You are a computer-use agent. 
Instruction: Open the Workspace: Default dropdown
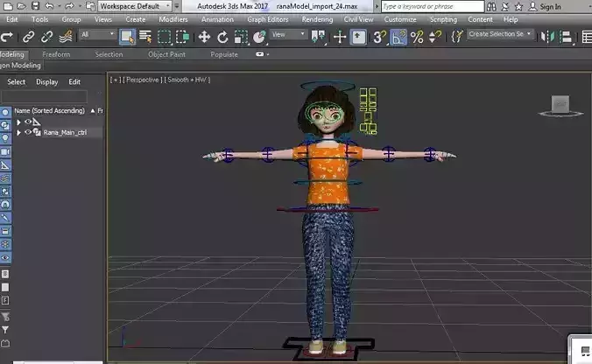(x=135, y=6)
